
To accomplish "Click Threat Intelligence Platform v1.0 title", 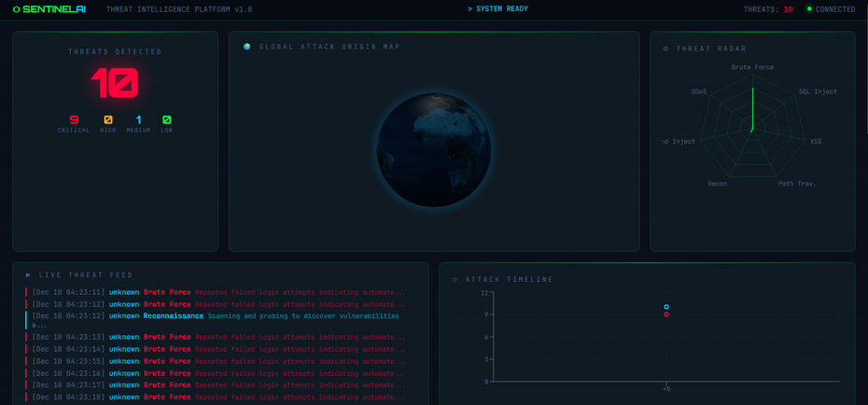I will click(x=179, y=9).
